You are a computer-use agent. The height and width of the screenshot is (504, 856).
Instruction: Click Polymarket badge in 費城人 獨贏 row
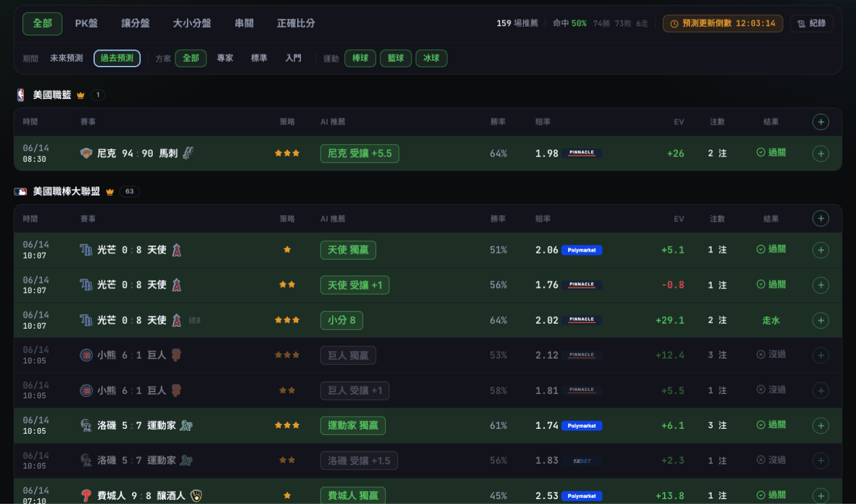point(581,495)
